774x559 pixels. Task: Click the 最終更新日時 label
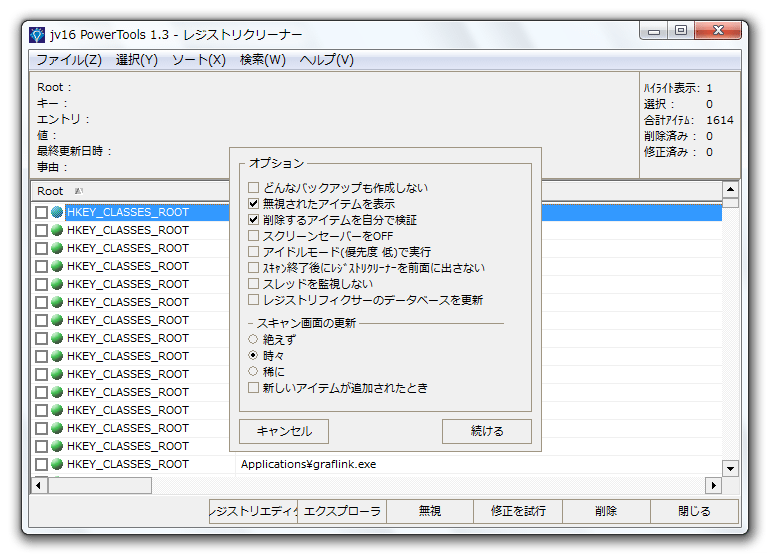point(75,151)
